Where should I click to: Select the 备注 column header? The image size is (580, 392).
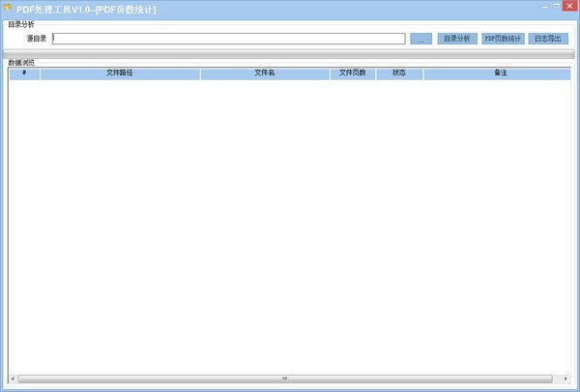(x=496, y=73)
